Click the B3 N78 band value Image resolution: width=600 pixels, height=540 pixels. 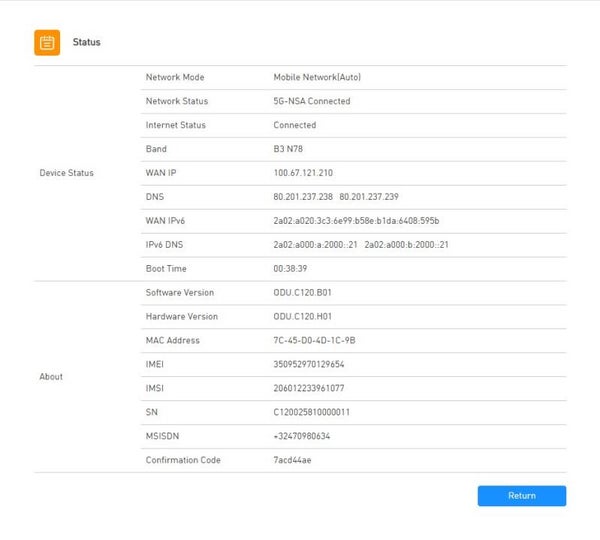coord(292,149)
